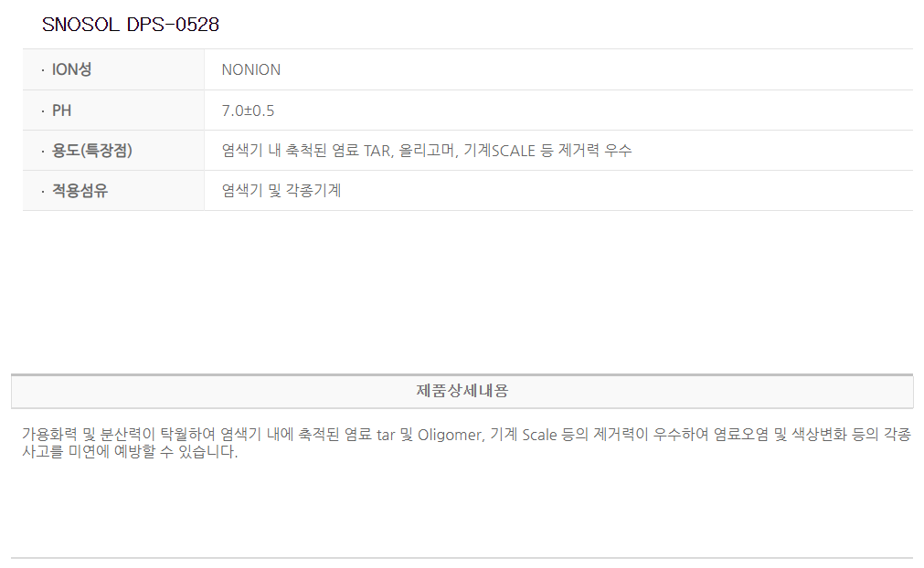The height and width of the screenshot is (568, 924).
Task: Click the ION성 row label
Action: (x=71, y=69)
